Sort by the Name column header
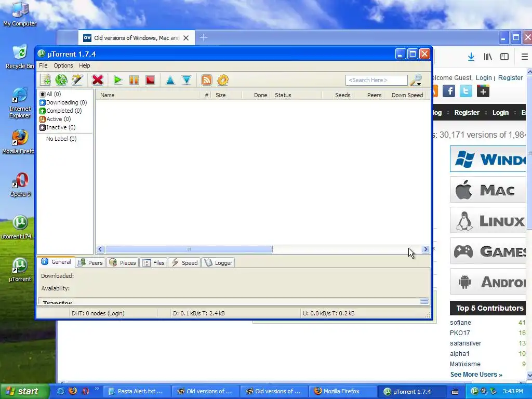The width and height of the screenshot is (532, 399). pos(148,95)
